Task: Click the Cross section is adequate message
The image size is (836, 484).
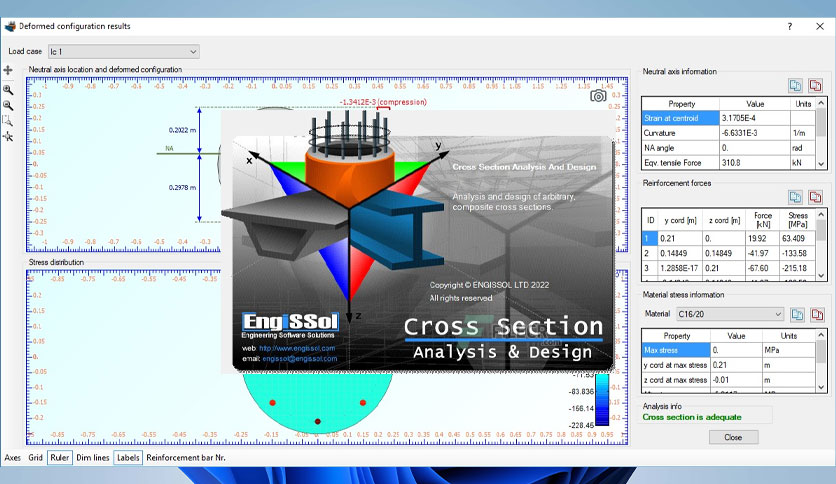Action: pyautogui.click(x=692, y=417)
